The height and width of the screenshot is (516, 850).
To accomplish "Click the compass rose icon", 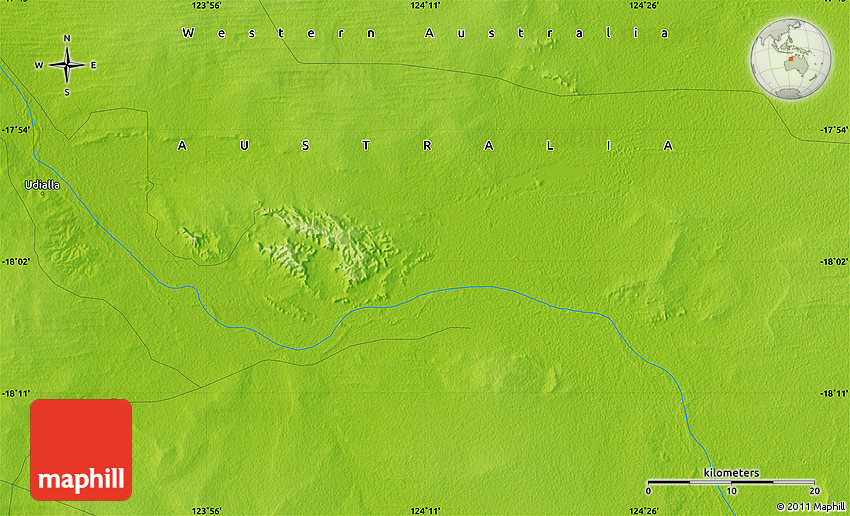I will point(67,65).
